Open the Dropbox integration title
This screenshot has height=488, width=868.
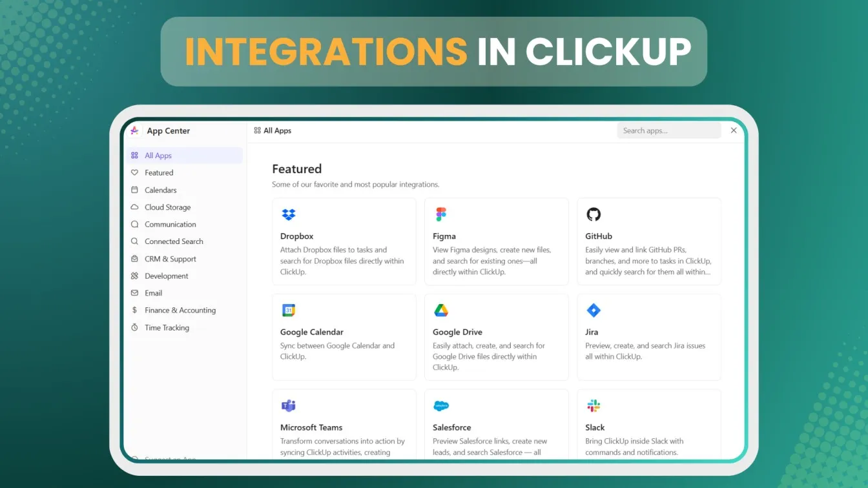pyautogui.click(x=297, y=236)
